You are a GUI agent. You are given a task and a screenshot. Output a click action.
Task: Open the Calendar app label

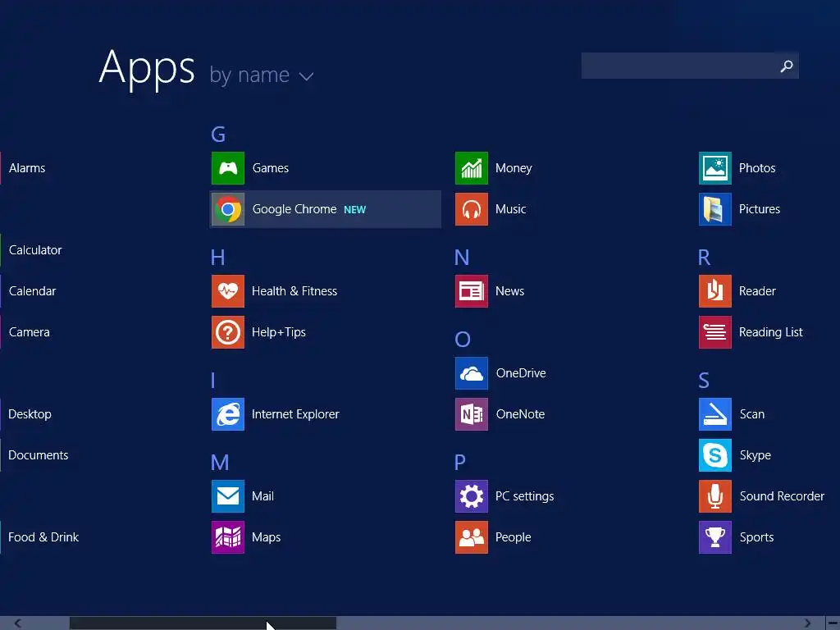[x=33, y=291]
